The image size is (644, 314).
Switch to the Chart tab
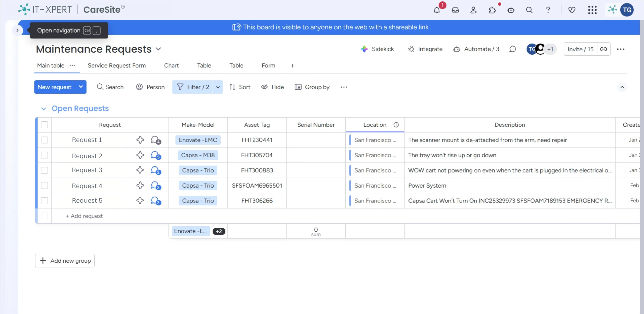coord(171,65)
